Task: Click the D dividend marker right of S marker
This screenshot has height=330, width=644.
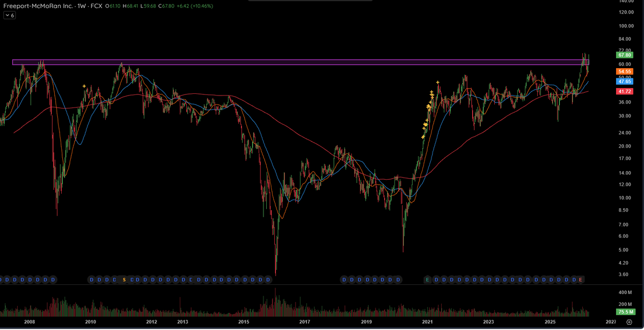Action: (x=131, y=280)
